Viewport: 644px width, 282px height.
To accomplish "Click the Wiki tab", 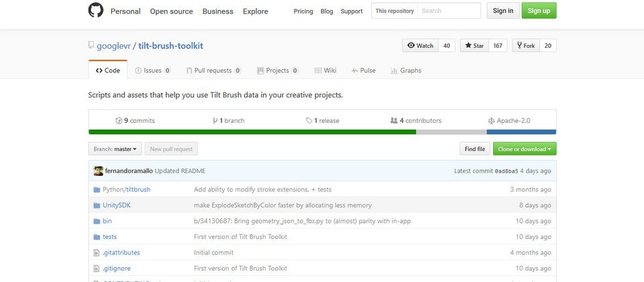I will [x=325, y=70].
